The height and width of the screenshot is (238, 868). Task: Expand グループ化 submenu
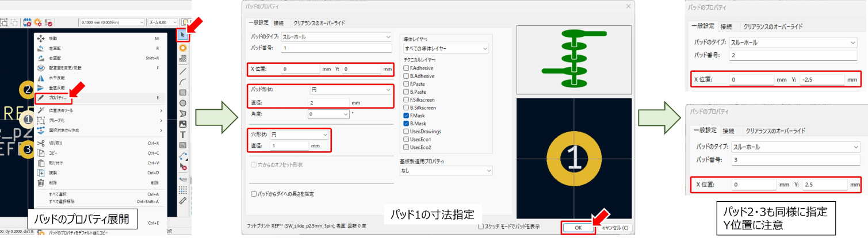(99, 120)
